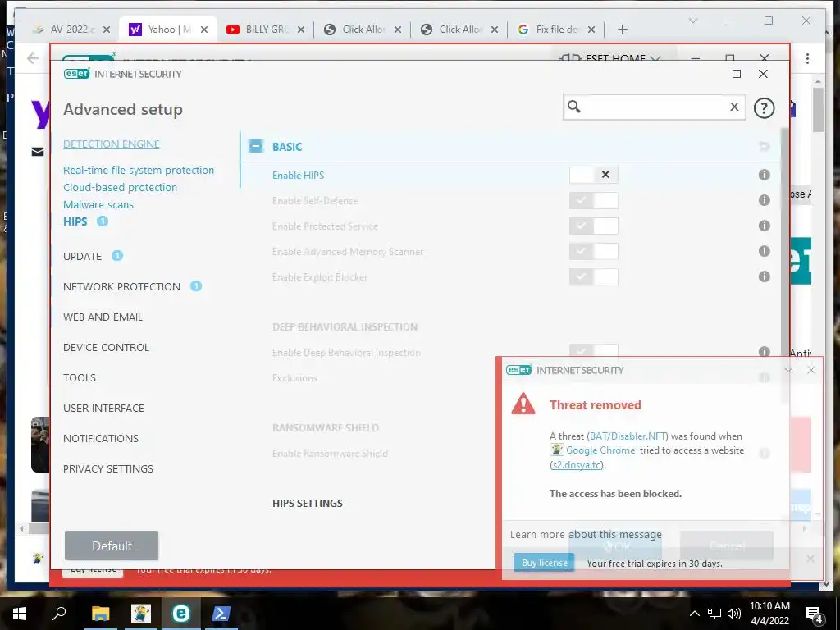Open the NOTIFICATIONS category
The height and width of the screenshot is (630, 840).
101,438
